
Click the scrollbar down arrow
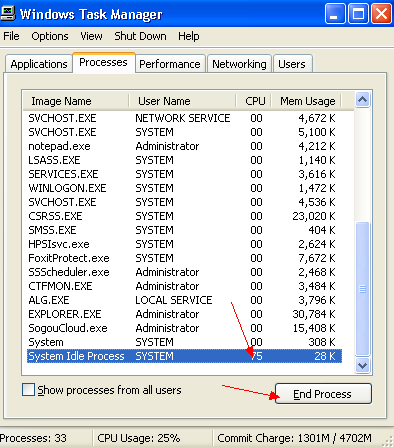pyautogui.click(x=362, y=365)
